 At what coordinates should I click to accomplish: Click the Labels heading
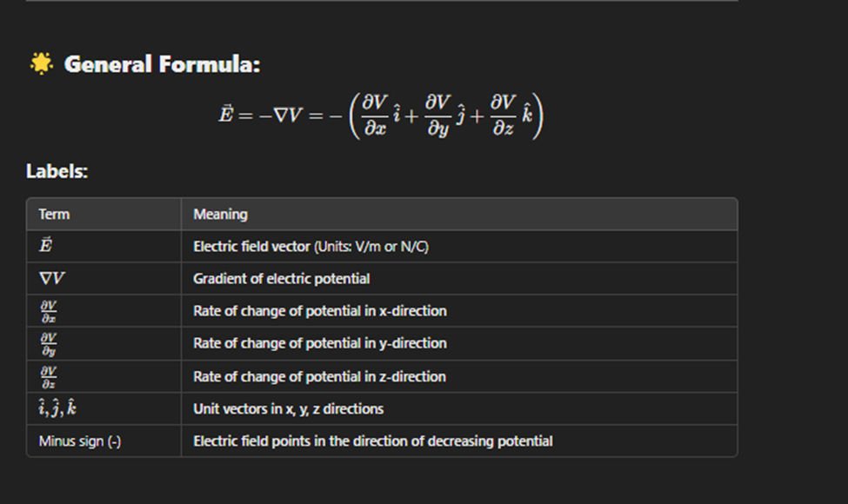[57, 171]
